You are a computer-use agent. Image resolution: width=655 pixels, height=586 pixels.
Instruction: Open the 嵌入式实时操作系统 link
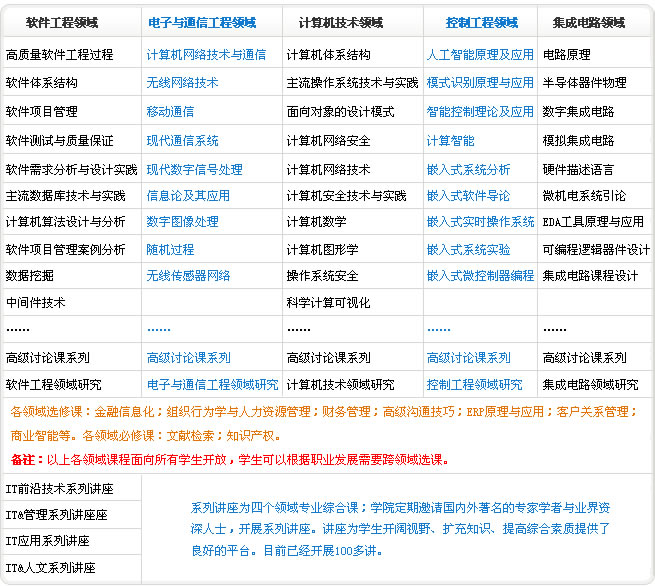pyautogui.click(x=480, y=222)
